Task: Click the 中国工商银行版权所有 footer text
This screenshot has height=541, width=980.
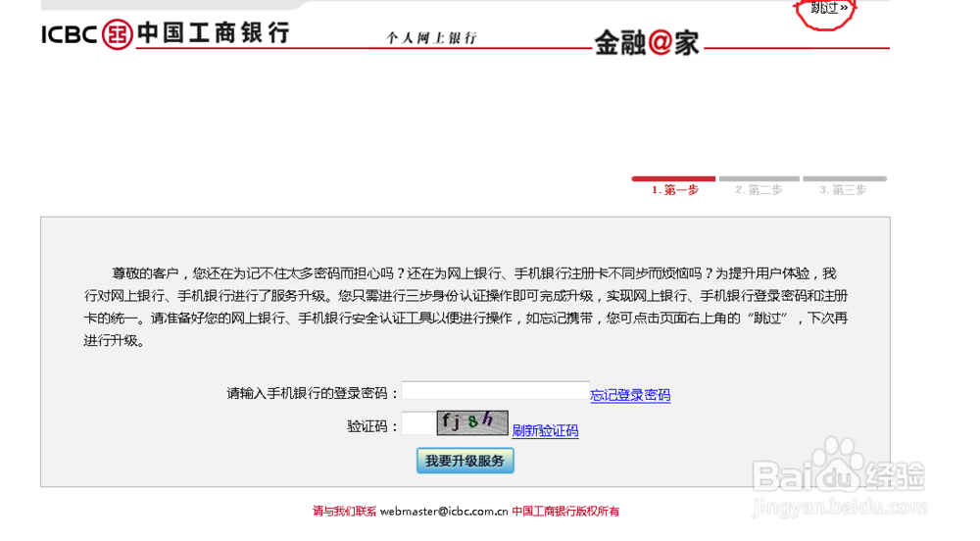Action: 565,511
